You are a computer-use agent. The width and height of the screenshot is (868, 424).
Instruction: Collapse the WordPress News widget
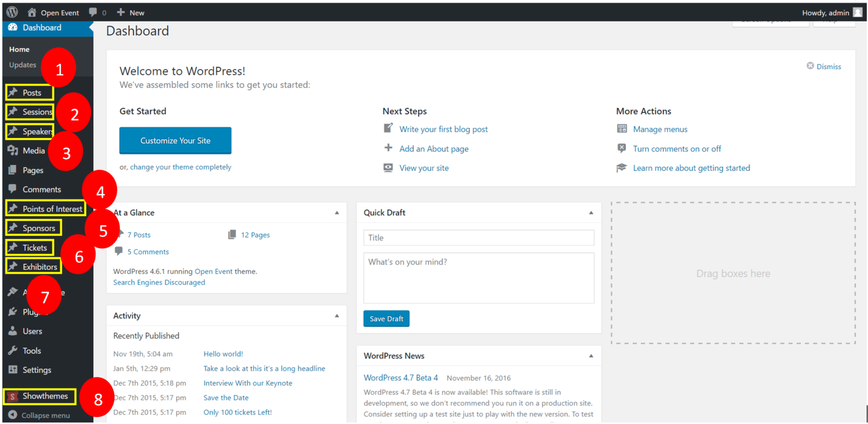tap(591, 356)
